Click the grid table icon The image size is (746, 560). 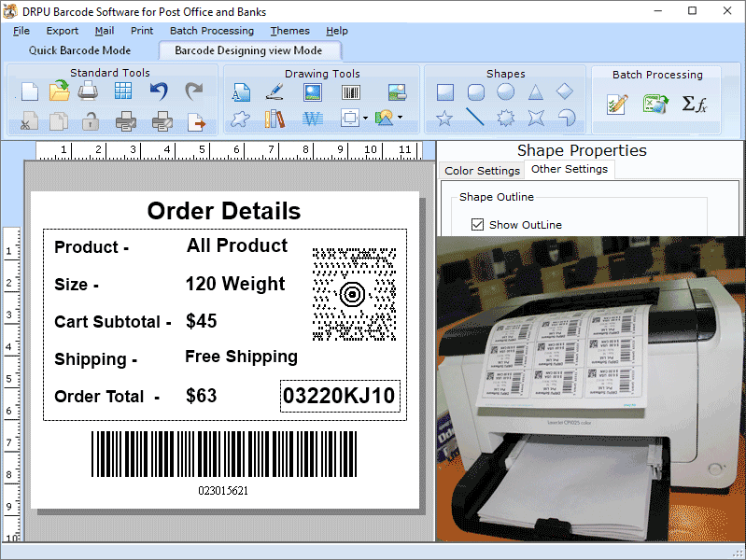[123, 91]
